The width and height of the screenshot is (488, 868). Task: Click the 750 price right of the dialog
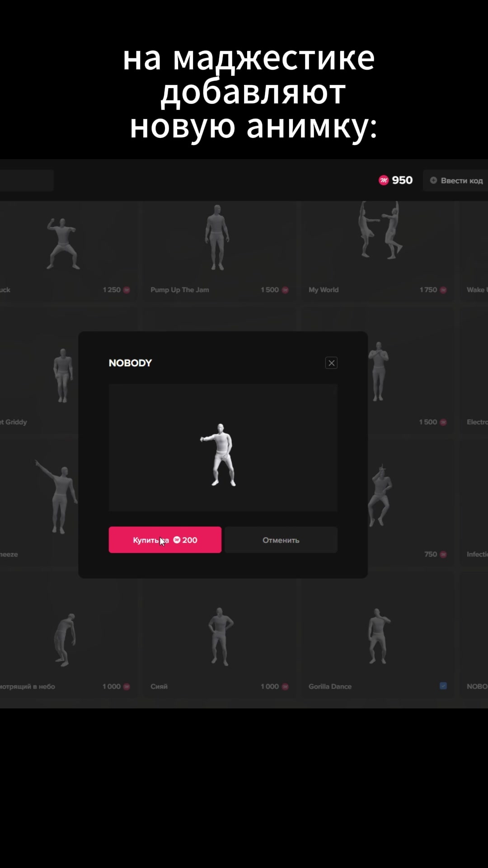431,554
